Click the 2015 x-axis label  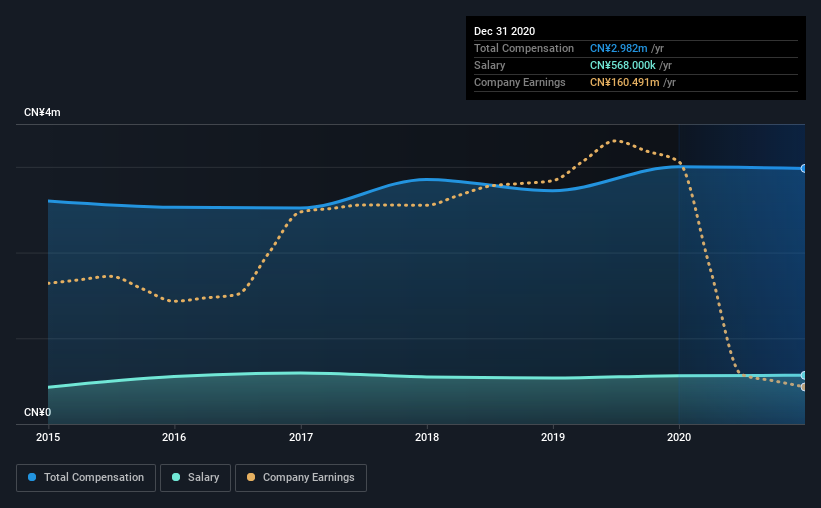[48, 437]
